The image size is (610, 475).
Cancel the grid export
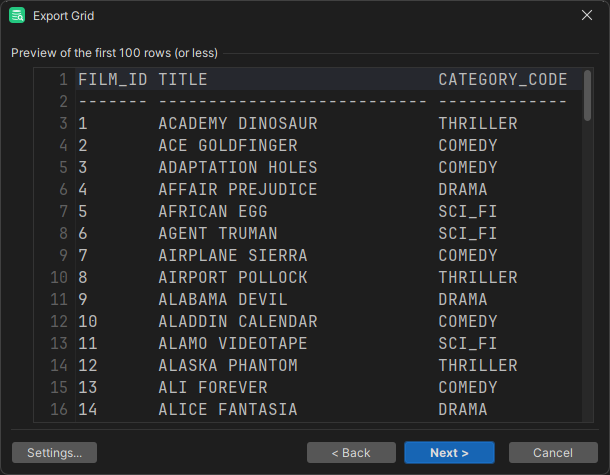(553, 453)
